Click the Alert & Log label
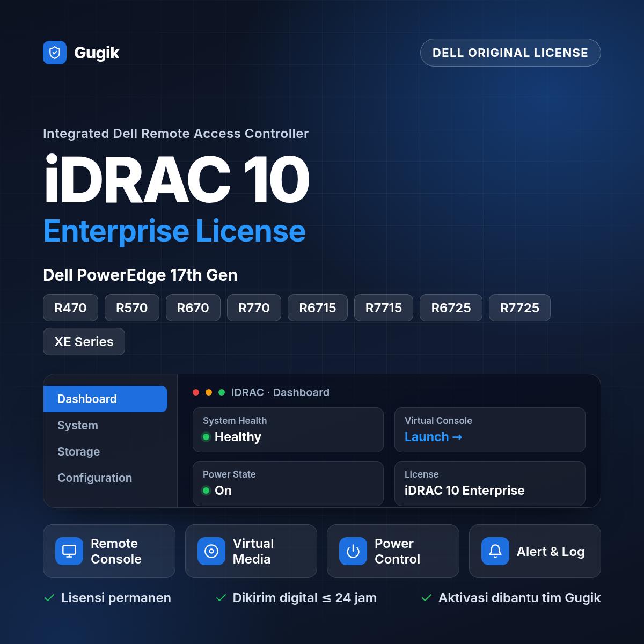This screenshot has height=644, width=644. pyautogui.click(x=551, y=552)
